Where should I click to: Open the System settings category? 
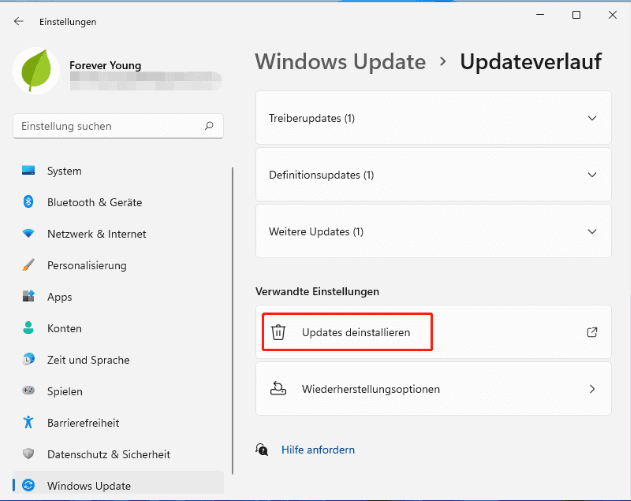[64, 171]
